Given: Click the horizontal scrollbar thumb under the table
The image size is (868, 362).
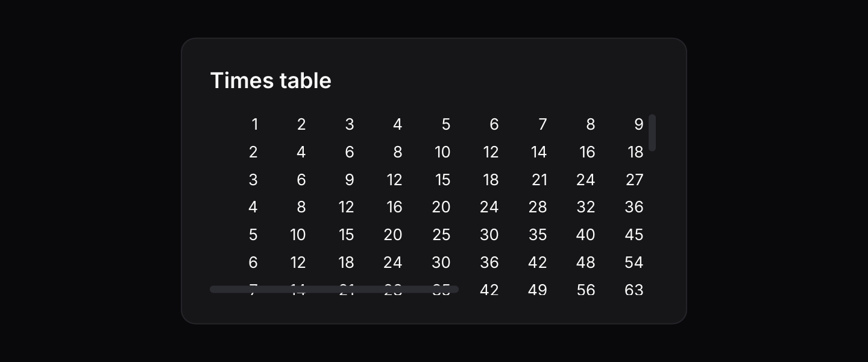Looking at the screenshot, I should [334, 290].
